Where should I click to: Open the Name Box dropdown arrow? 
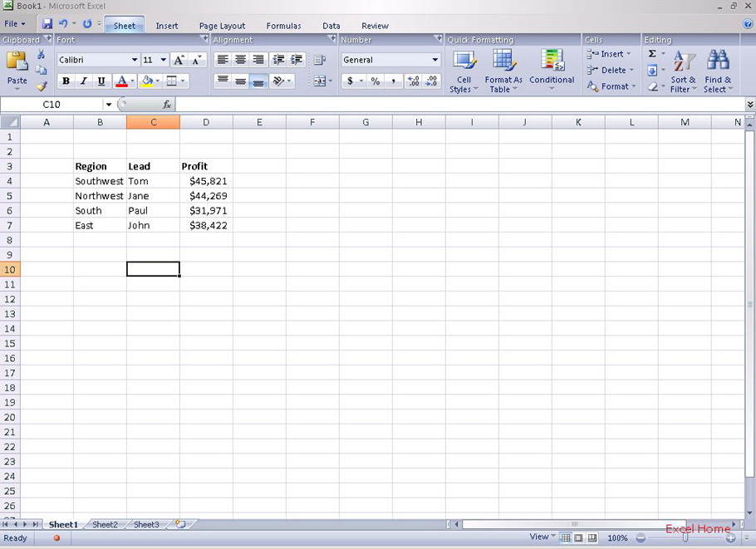(x=108, y=105)
